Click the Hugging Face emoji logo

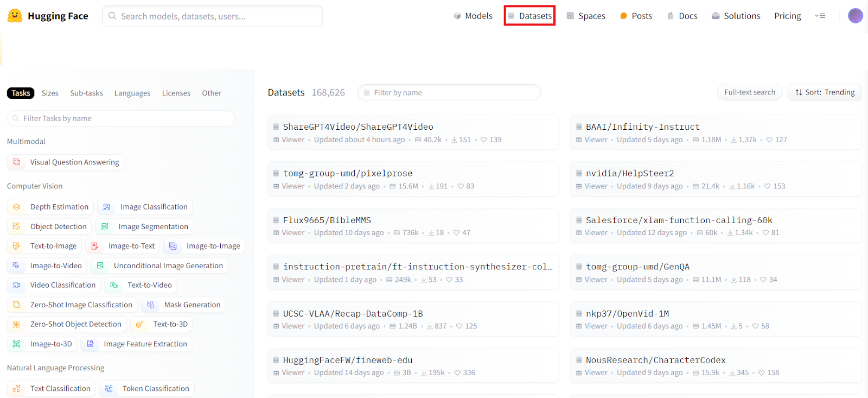click(15, 16)
